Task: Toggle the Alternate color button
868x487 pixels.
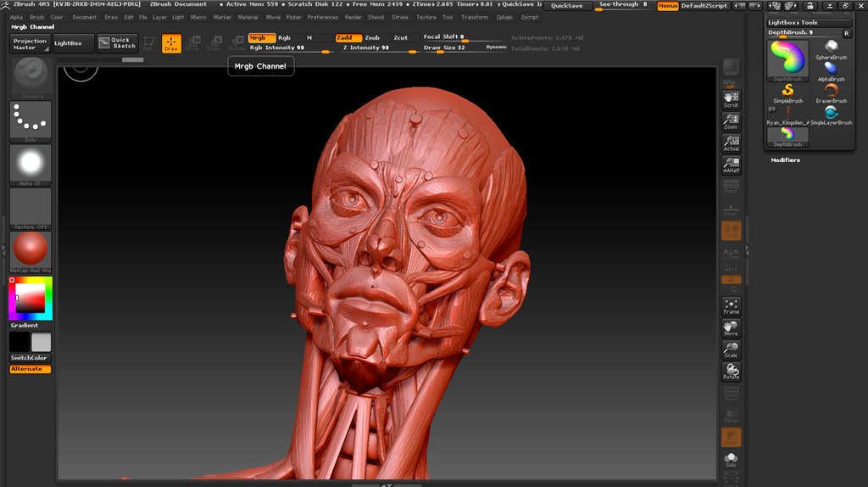Action: (x=31, y=369)
